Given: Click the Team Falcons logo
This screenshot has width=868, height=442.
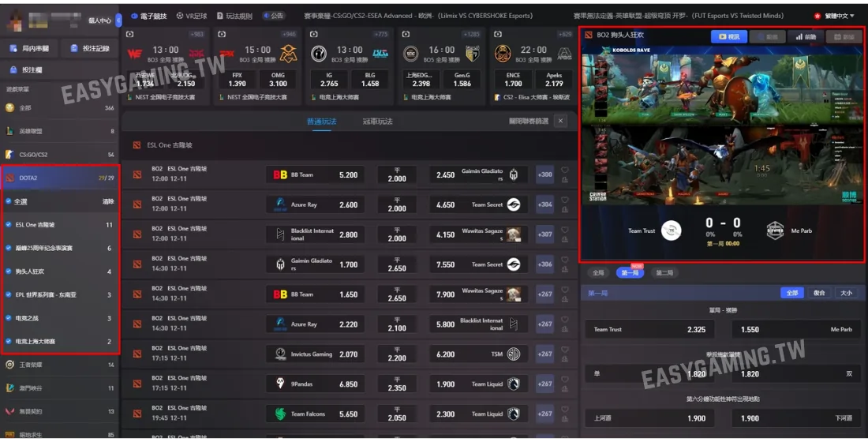Looking at the screenshot, I should coord(281,414).
